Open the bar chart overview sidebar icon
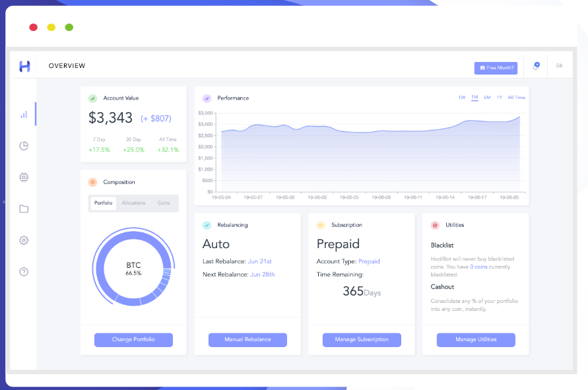This screenshot has height=390, width=588. pos(24,114)
